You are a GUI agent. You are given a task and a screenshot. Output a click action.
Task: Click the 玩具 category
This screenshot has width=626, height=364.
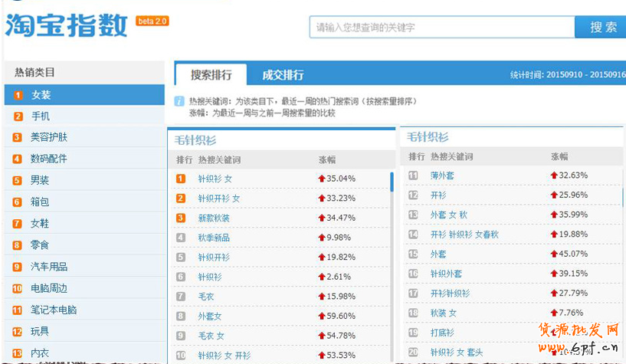(84, 331)
